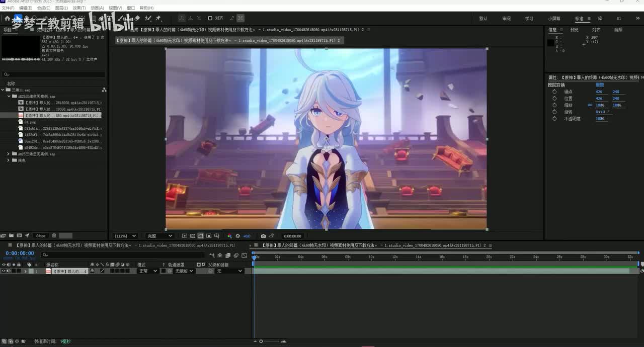Open the 编辑(E) menu
The width and height of the screenshot is (644, 347).
[26, 8]
